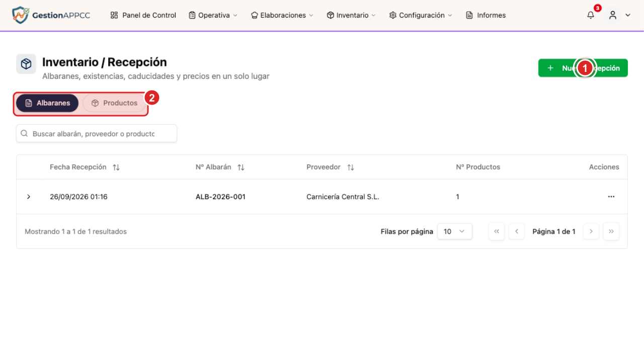The width and height of the screenshot is (644, 362).
Task: Open the Operativa menu
Action: click(x=213, y=15)
